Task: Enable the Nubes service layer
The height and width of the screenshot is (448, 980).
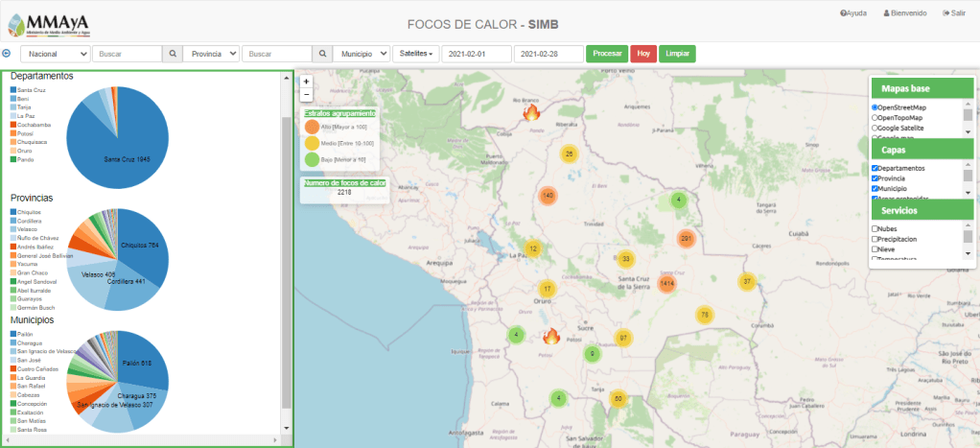Action: [875, 228]
